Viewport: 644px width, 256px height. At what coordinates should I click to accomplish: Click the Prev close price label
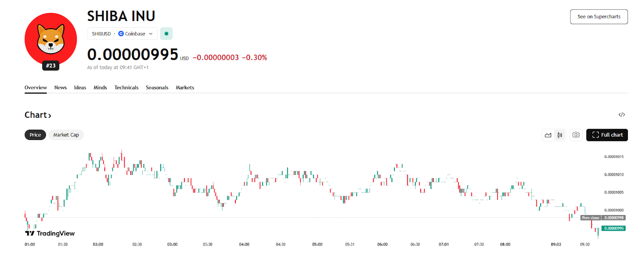590,218
